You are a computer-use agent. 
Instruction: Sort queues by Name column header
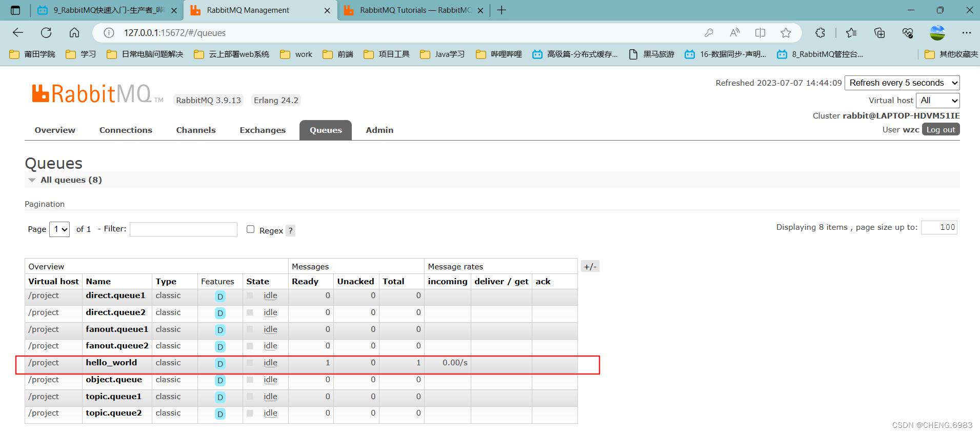point(98,282)
